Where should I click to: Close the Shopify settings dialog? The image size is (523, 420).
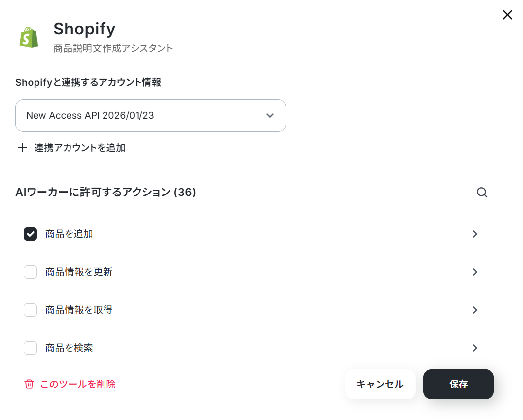[x=507, y=15]
